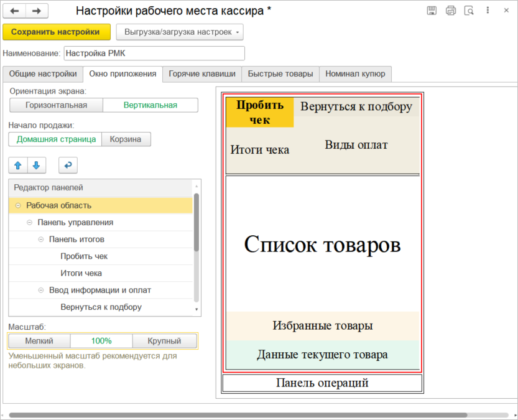The image size is (518, 420).
Task: Collapse the Панель управления tree node
Action: [30, 222]
